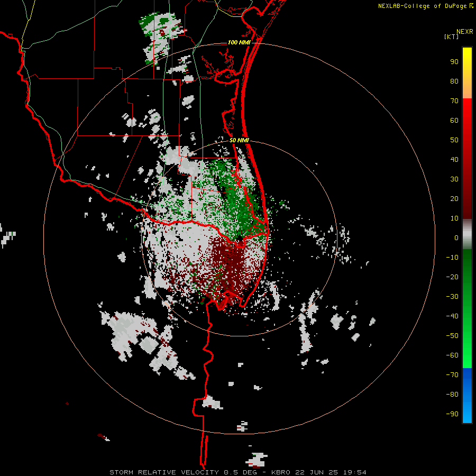476x476 pixels.
Task: Click the -30 value on velocity scale
Action: pos(452,297)
